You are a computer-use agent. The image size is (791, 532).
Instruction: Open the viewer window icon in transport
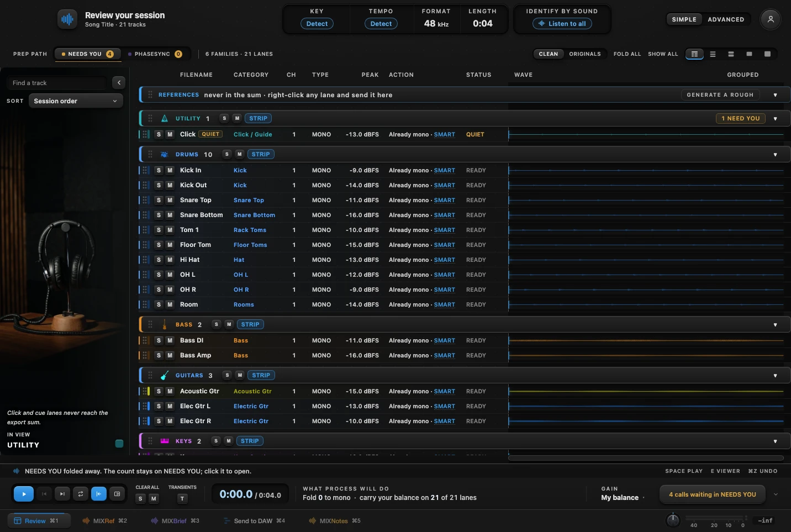click(x=117, y=494)
